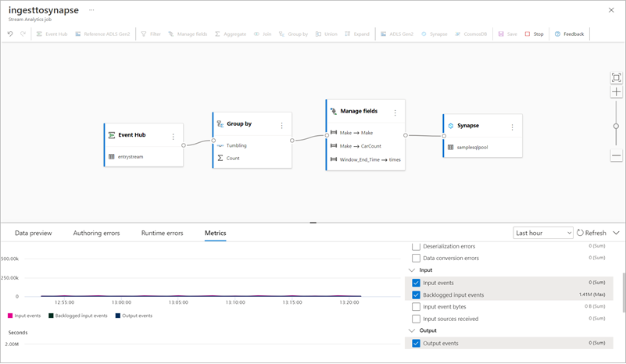Add an Event Hub input
Viewport: 626px width, 364px height.
point(52,34)
